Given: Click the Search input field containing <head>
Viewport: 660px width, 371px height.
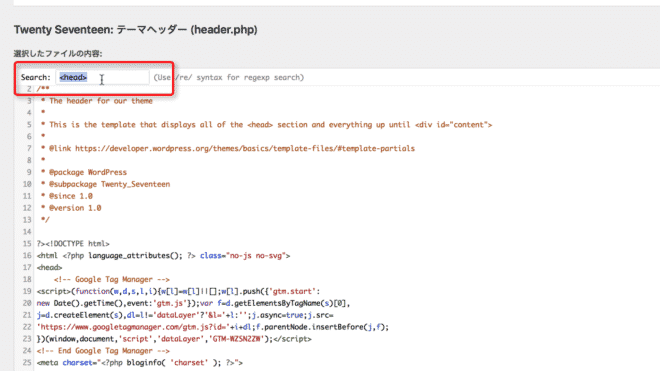Looking at the screenshot, I should (x=102, y=77).
